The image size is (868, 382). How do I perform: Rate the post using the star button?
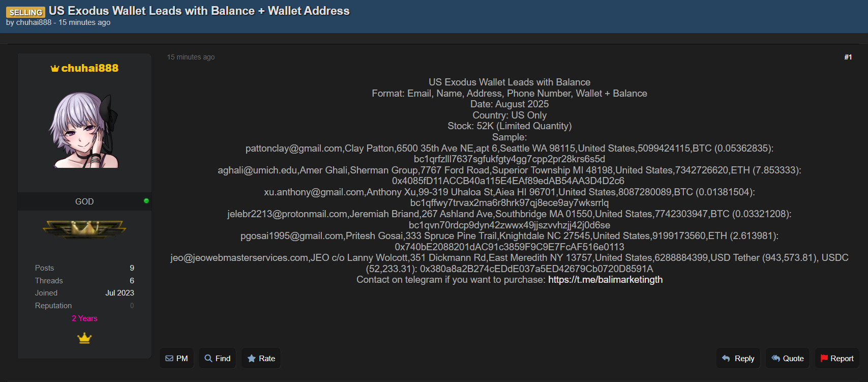click(x=261, y=358)
